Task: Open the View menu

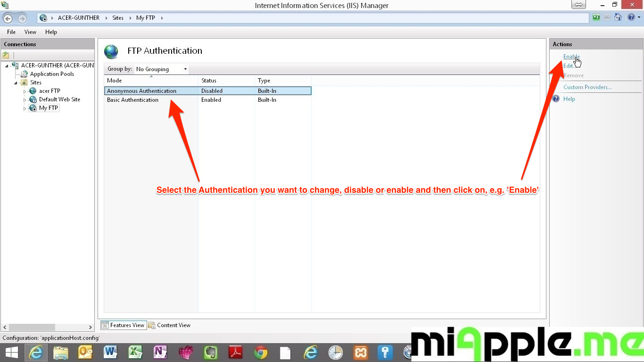Action: [x=30, y=32]
